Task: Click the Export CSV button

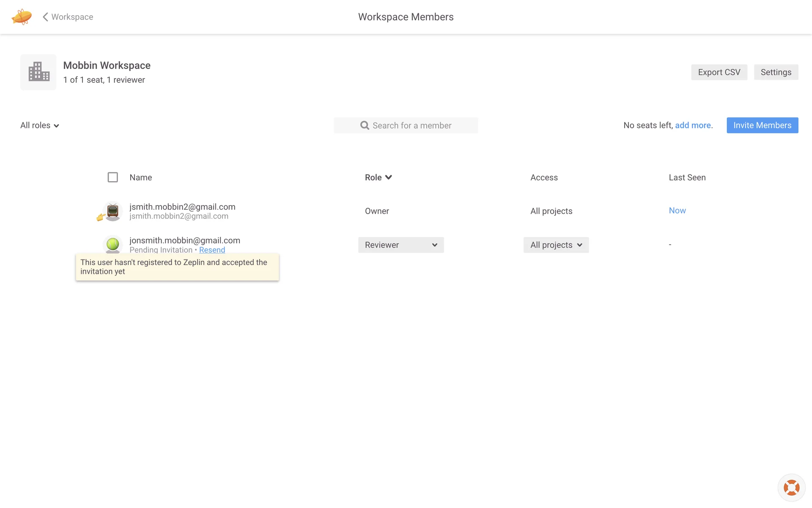Action: pos(719,72)
